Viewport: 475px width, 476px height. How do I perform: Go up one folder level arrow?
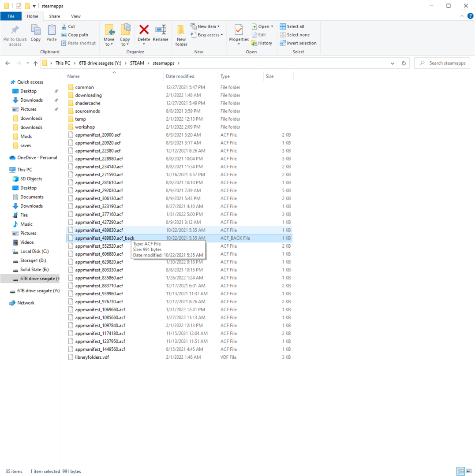tap(36, 63)
